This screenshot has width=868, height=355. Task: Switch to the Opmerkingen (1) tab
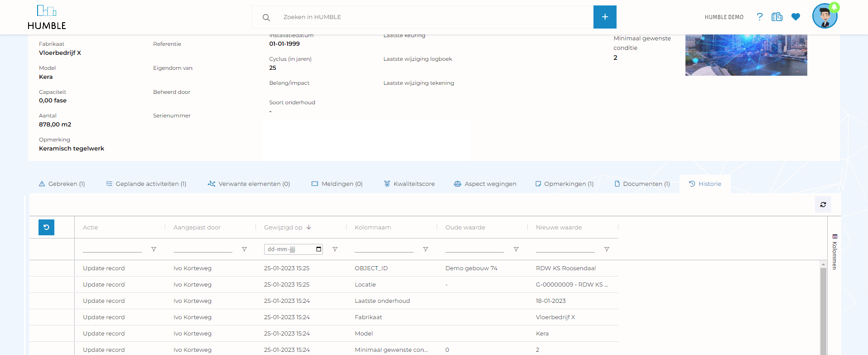pyautogui.click(x=564, y=184)
